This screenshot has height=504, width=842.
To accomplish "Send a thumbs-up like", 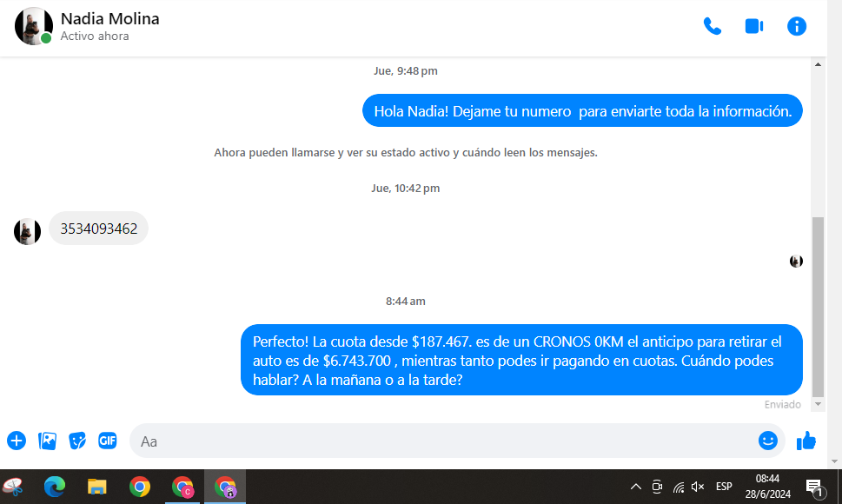I will click(806, 441).
